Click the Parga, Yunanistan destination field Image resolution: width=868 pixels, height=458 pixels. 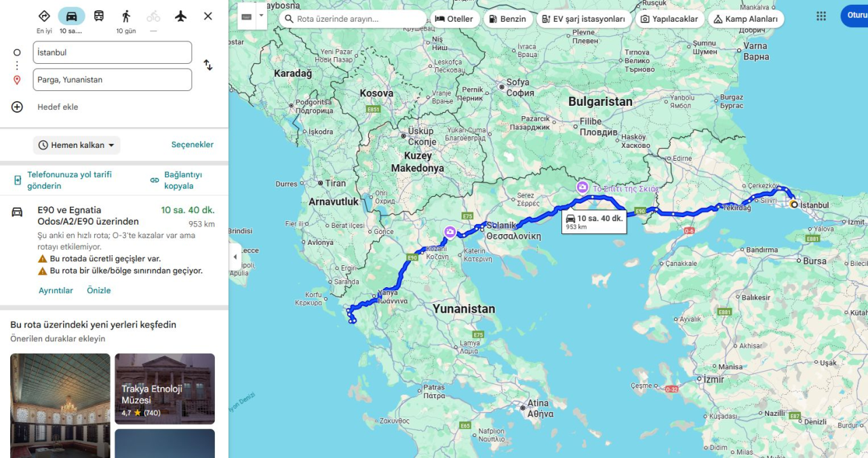click(x=113, y=79)
